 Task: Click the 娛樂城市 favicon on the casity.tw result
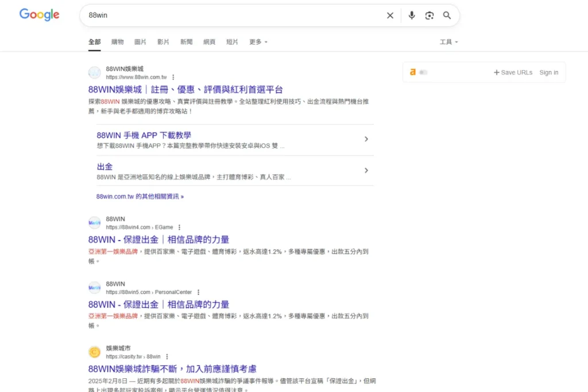pos(95,352)
